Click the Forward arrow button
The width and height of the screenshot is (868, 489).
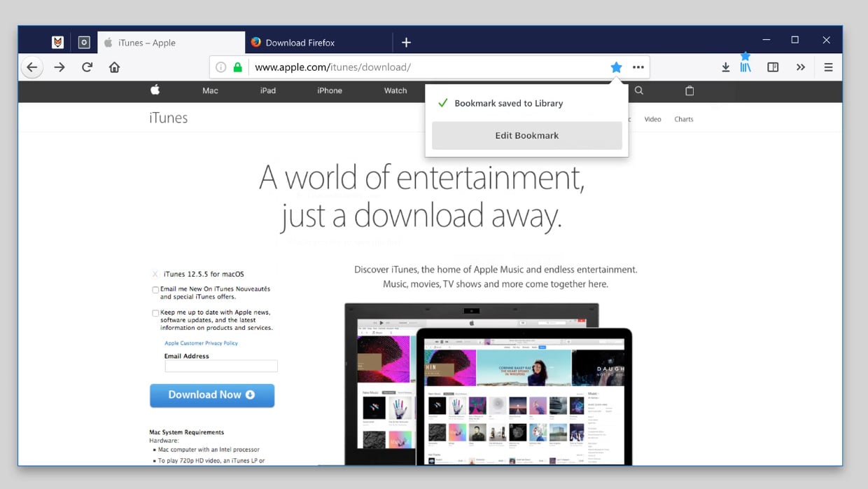(x=59, y=67)
